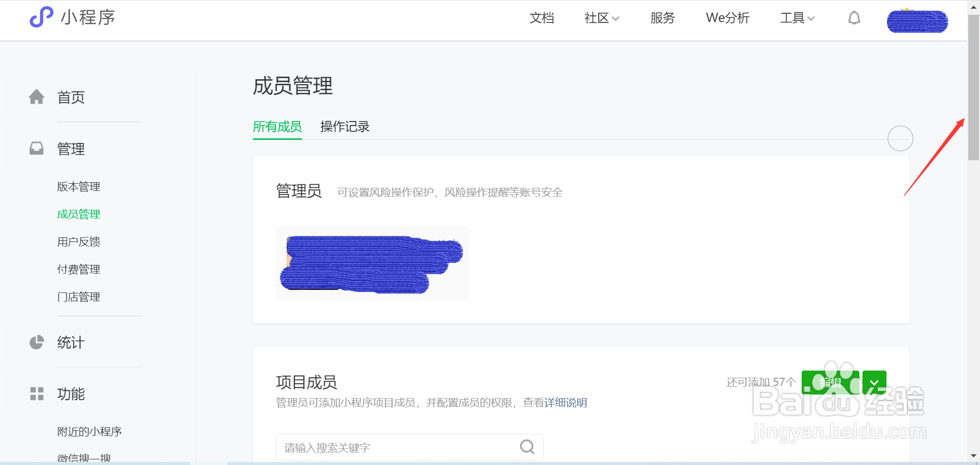Image resolution: width=980 pixels, height=465 pixels.
Task: Click the 统计 pie chart icon
Action: point(36,342)
